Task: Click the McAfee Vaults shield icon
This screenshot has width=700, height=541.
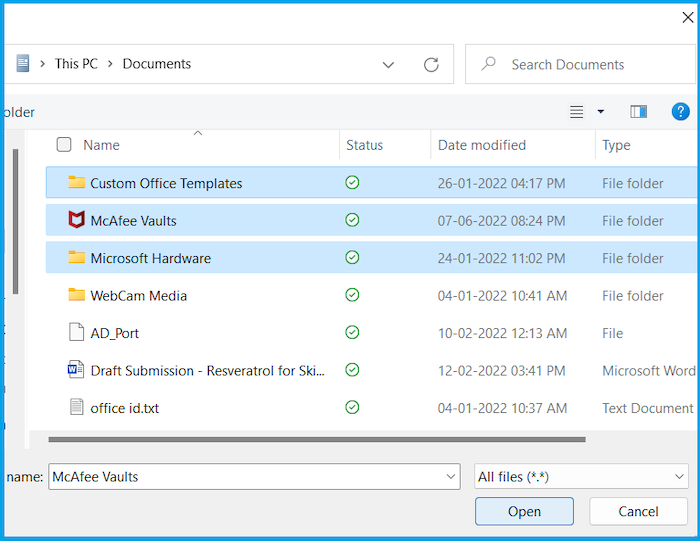Action: tap(76, 220)
